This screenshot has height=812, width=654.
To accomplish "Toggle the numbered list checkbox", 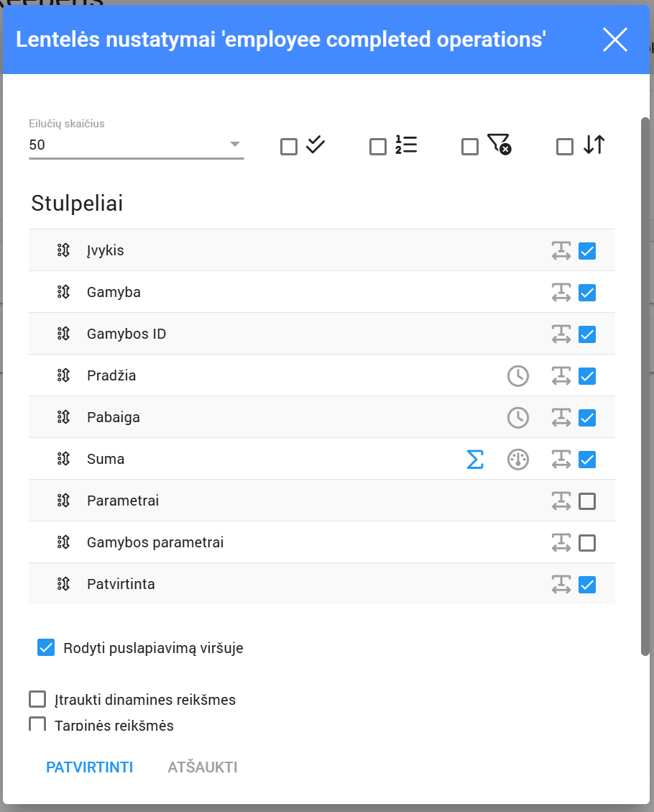I will pyautogui.click(x=378, y=147).
